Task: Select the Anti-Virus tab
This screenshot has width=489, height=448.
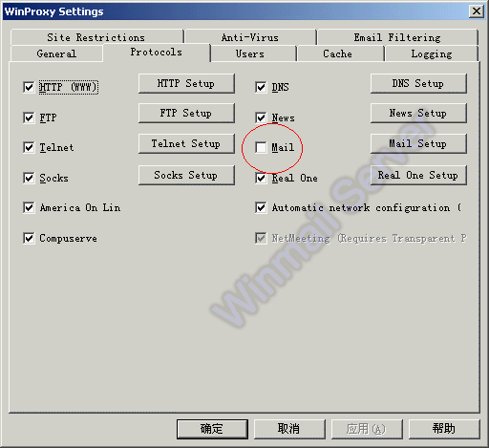Action: pos(250,37)
